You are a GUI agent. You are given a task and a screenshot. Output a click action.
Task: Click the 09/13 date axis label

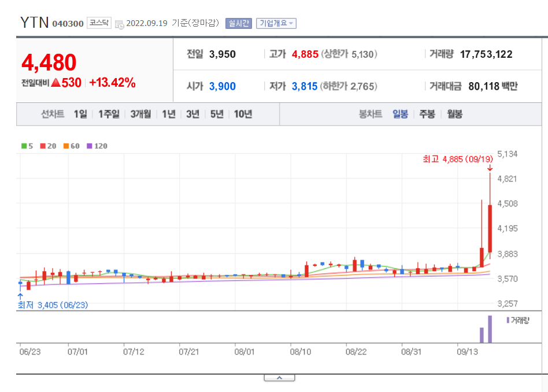(467, 352)
